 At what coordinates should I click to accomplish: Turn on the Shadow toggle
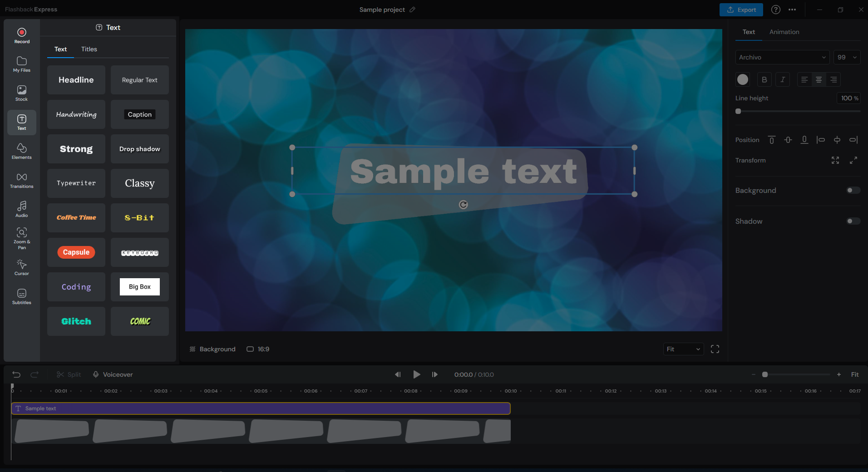pyautogui.click(x=853, y=221)
